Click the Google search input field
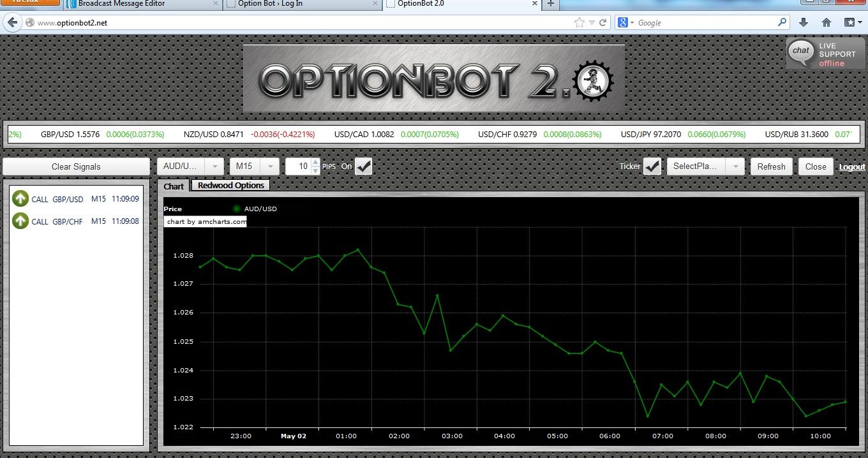Image resolution: width=868 pixels, height=458 pixels. [x=706, y=23]
